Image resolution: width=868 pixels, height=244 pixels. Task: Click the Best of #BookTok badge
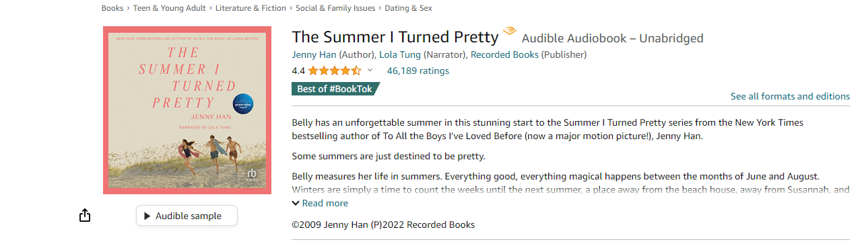[335, 89]
